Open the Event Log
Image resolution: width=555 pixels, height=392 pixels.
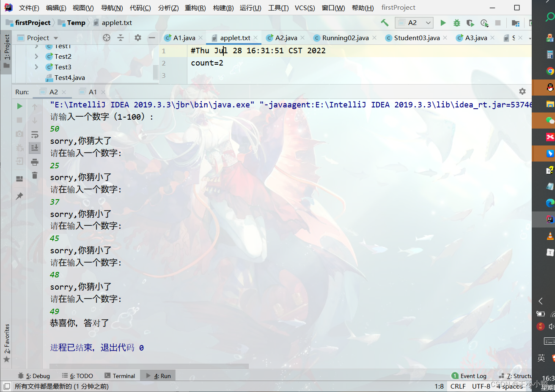pyautogui.click(x=469, y=376)
